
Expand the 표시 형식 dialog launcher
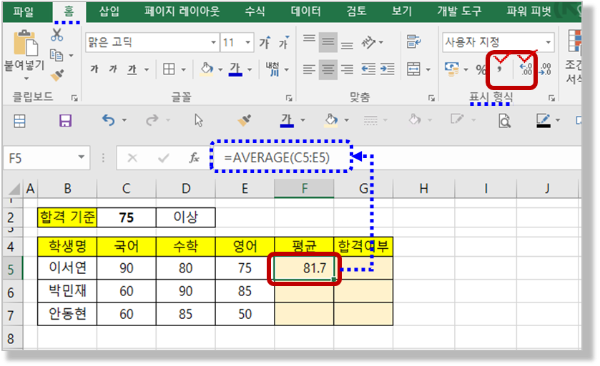[x=551, y=98]
